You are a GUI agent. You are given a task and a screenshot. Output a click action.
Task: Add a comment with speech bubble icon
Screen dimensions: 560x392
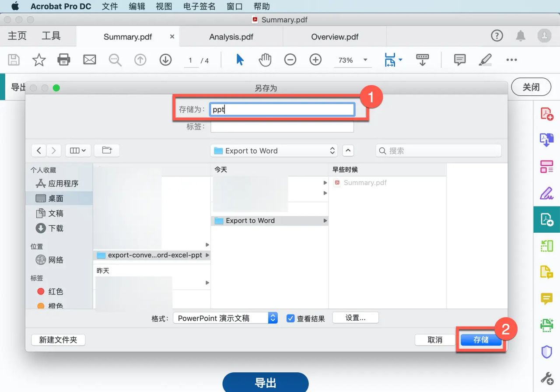(x=460, y=60)
